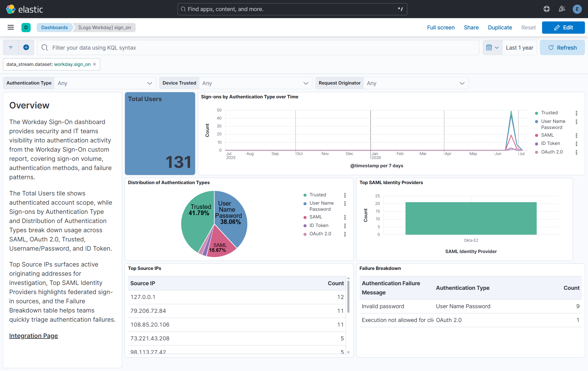Open the newsfeed celebration icon
588x371 pixels.
pyautogui.click(x=562, y=9)
